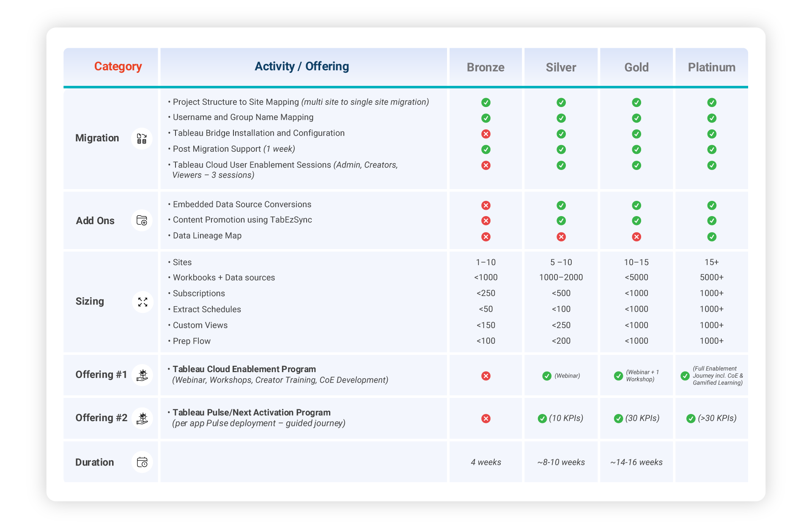Click the Category column header
Viewport: 812px width, 529px height.
coord(118,66)
